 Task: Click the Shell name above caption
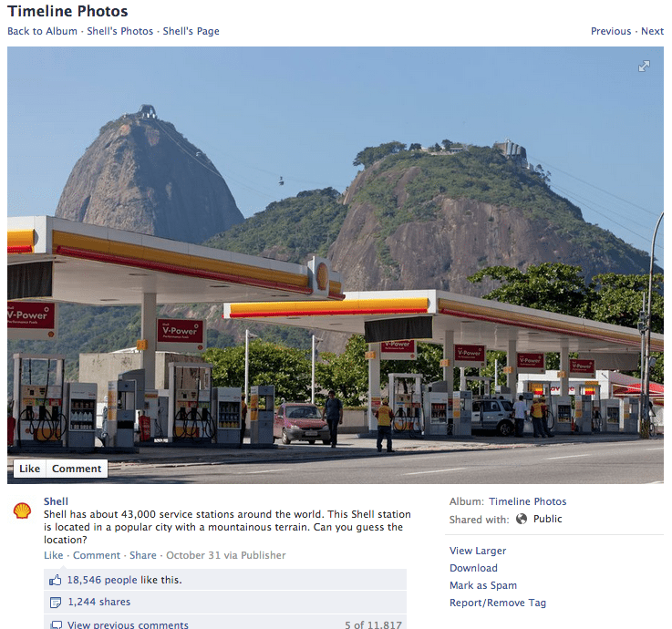point(56,501)
